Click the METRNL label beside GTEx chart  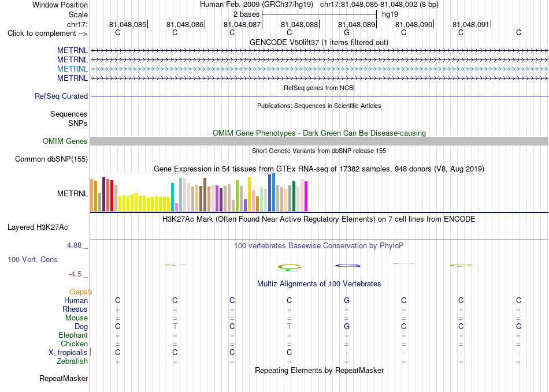click(72, 193)
